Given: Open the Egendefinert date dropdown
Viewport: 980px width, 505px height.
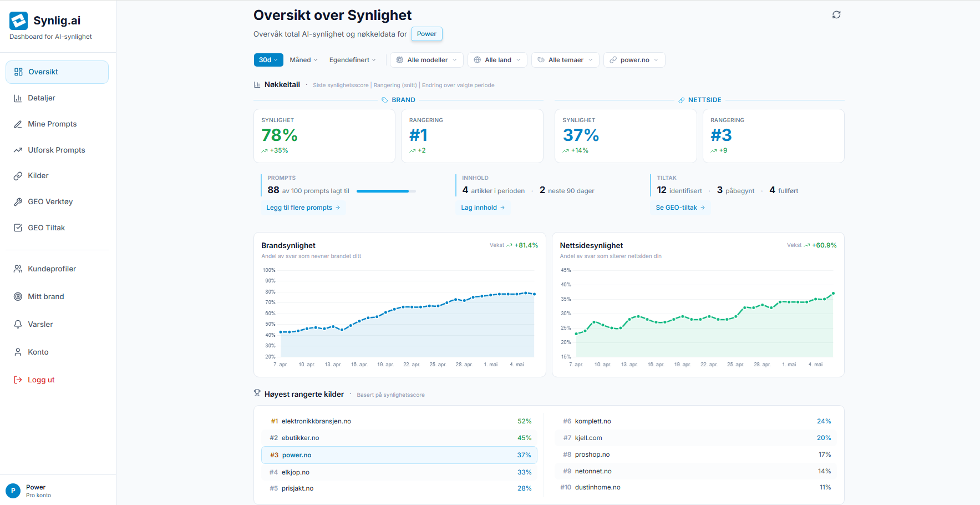Looking at the screenshot, I should 352,60.
